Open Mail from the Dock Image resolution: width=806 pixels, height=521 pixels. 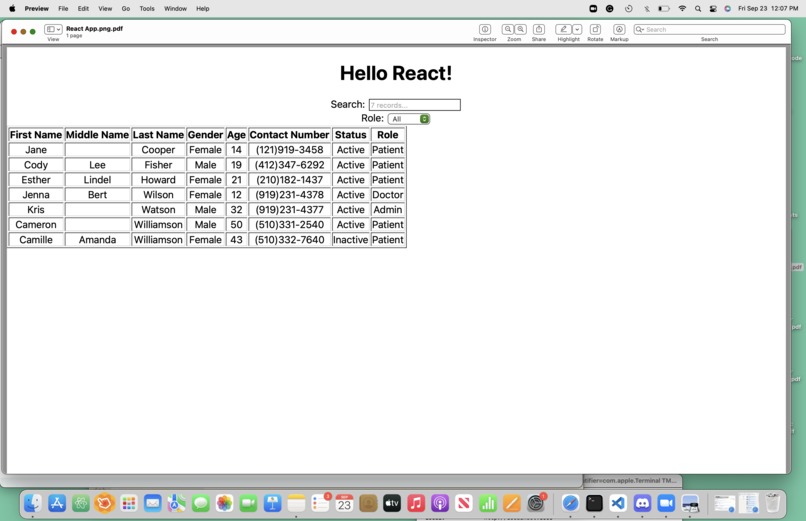click(x=152, y=503)
